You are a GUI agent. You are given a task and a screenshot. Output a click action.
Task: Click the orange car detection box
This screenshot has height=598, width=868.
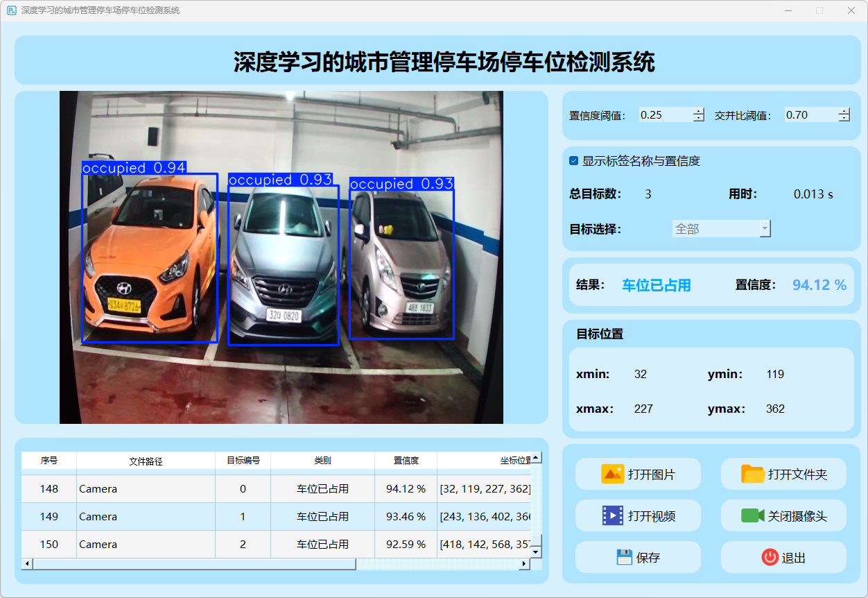150,258
